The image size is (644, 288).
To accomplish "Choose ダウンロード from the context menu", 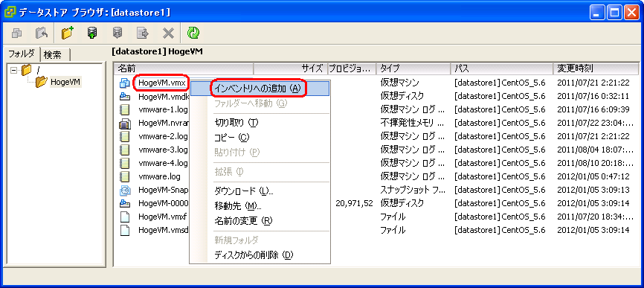I will [244, 191].
